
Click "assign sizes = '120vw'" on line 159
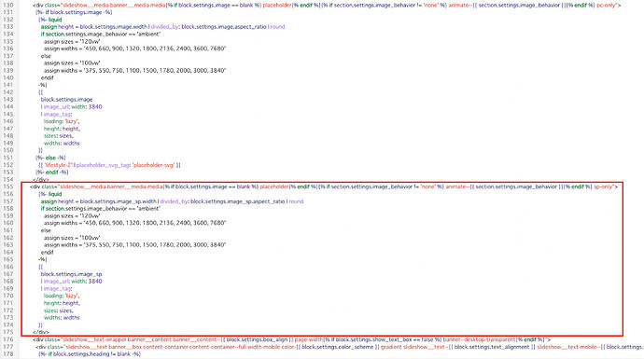[72, 215]
